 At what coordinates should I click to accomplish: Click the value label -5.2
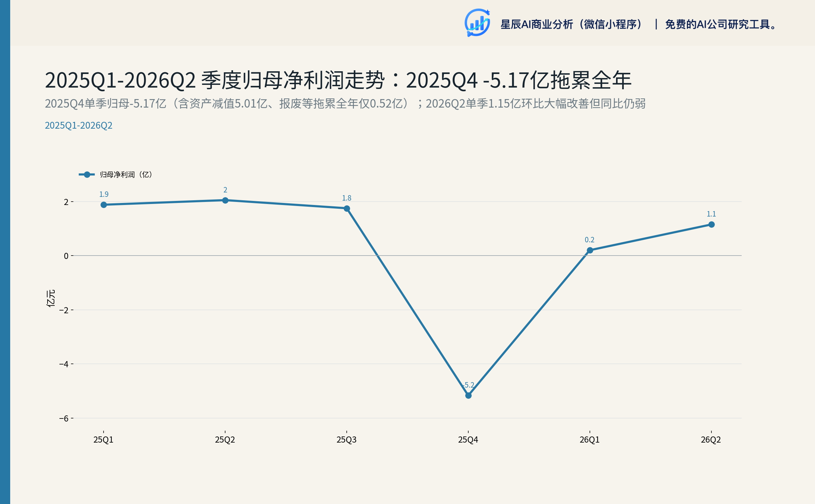468,385
